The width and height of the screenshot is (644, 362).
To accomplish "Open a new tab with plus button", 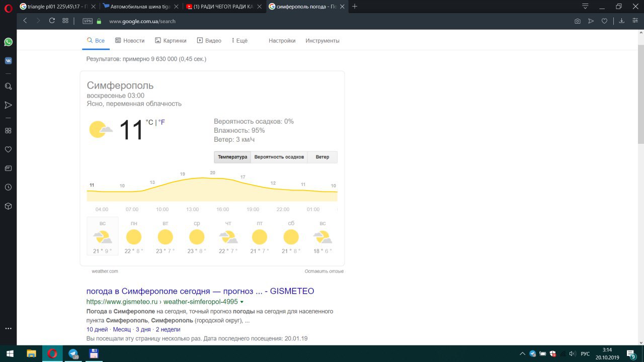I will click(355, 7).
